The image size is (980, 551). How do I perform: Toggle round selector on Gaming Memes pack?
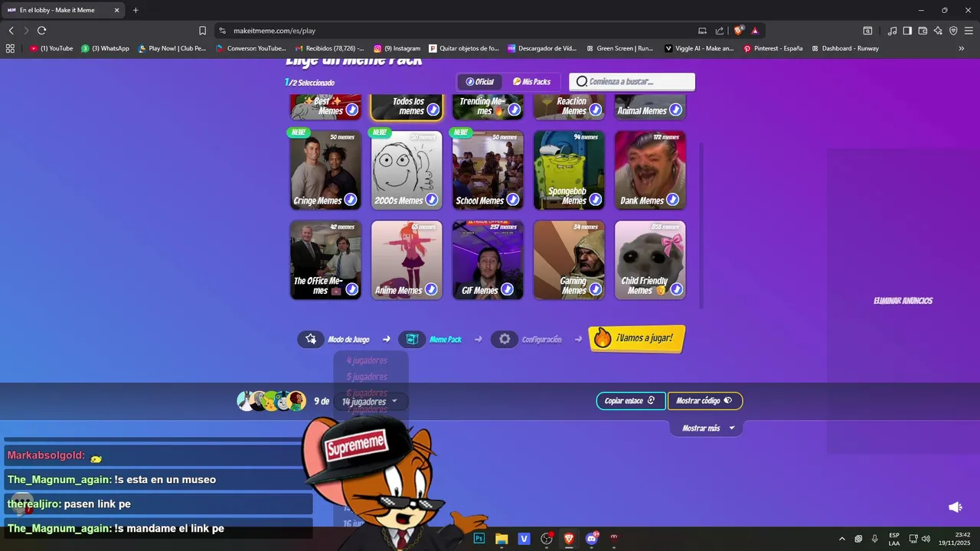(x=595, y=289)
